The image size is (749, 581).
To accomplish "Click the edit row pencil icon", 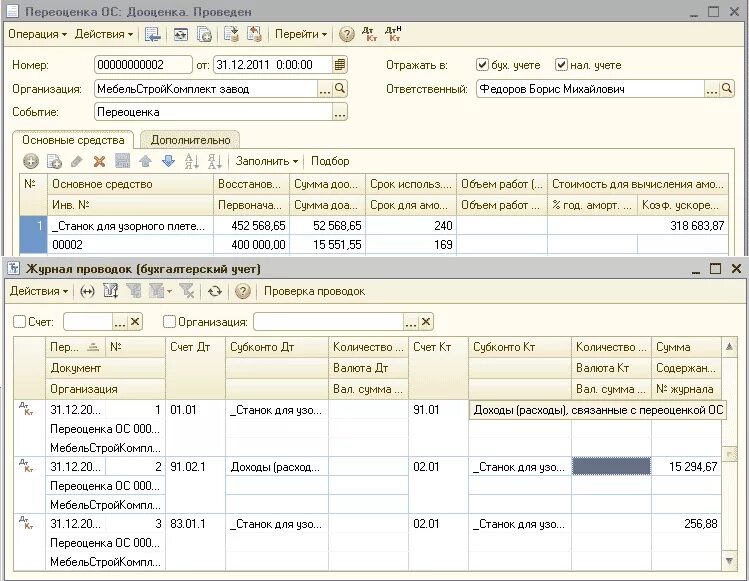I will [76, 161].
